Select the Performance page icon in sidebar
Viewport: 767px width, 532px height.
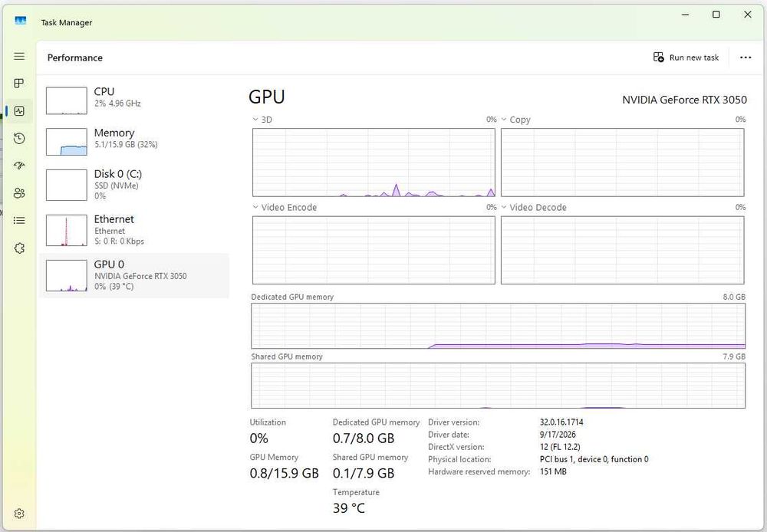[19, 111]
